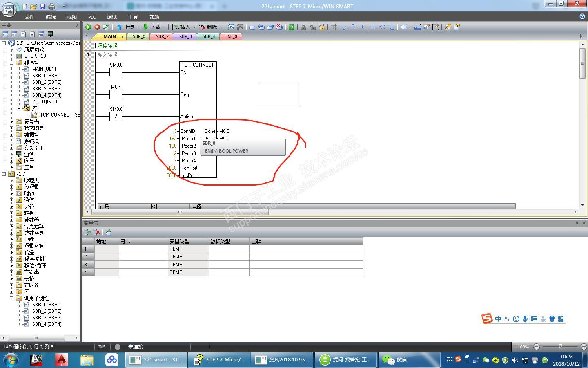Viewport: 588px width, 368px height.
Task: Click the key-shaped icon in toolbar
Action: click(448, 27)
